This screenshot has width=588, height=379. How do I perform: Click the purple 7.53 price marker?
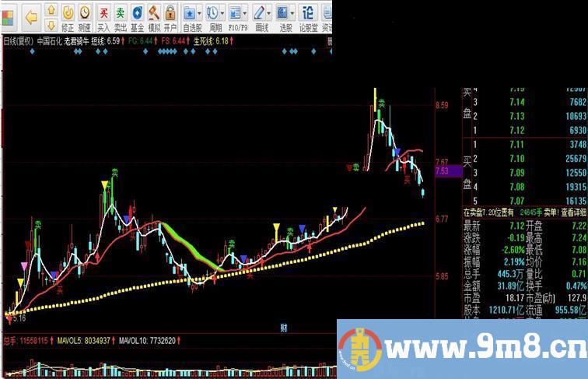click(442, 170)
